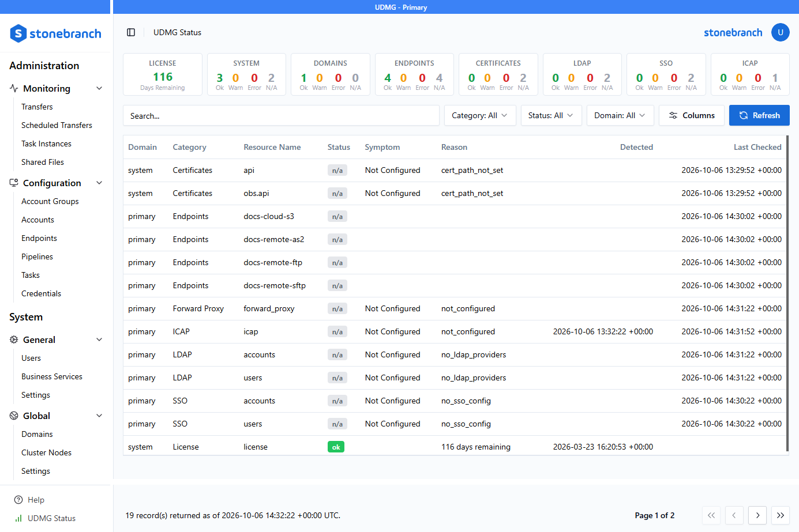
Task: Open Transfers in the sidebar
Action: [37, 107]
